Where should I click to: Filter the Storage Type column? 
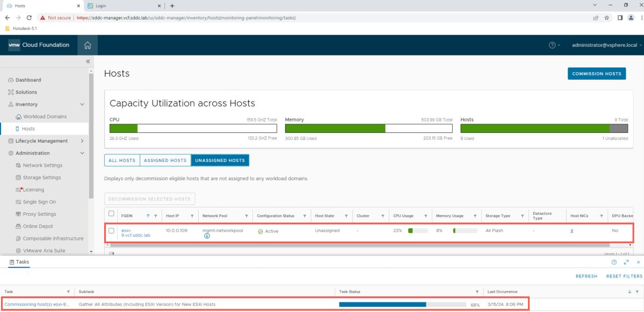pos(523,216)
